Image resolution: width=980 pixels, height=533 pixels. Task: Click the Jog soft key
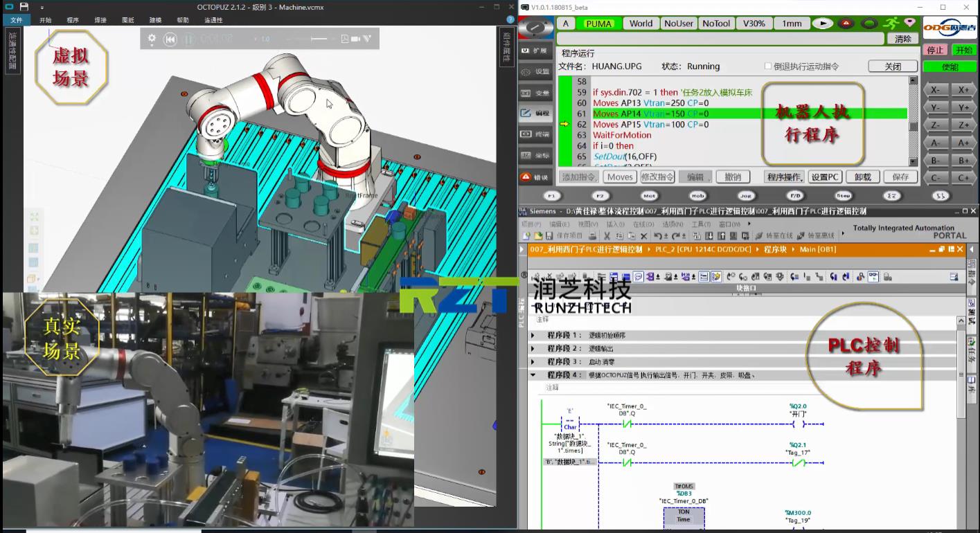pos(746,196)
